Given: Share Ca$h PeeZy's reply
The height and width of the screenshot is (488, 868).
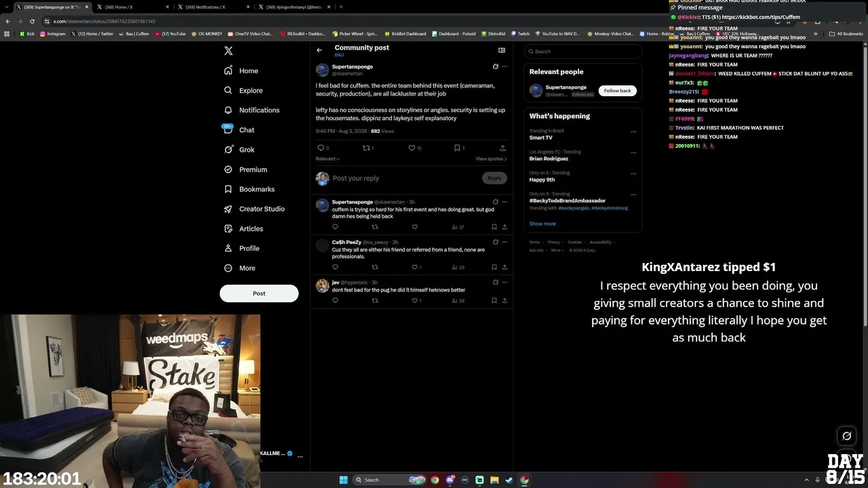Looking at the screenshot, I should [x=505, y=267].
